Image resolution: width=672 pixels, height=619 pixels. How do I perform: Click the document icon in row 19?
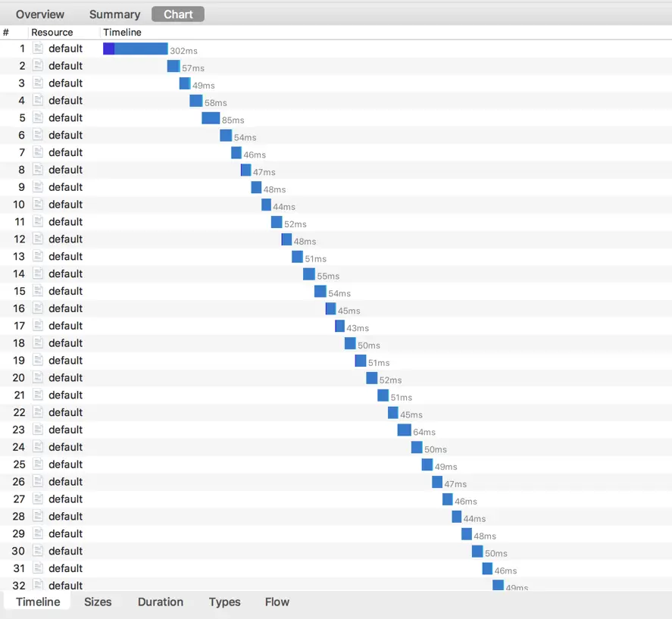(x=38, y=360)
